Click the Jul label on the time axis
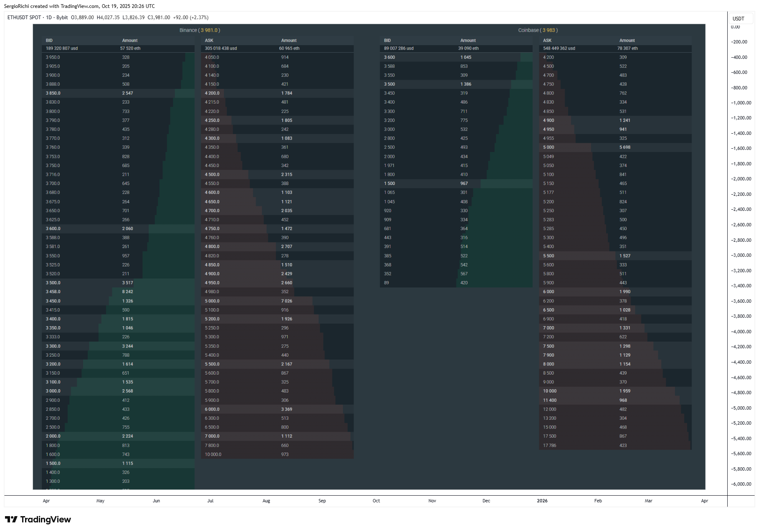The height and width of the screenshot is (532, 759). tap(211, 501)
